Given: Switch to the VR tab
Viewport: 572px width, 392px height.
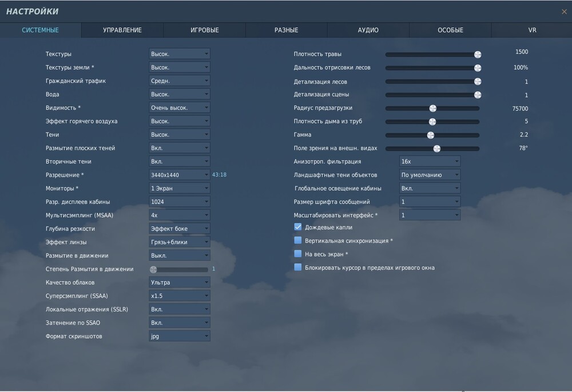Looking at the screenshot, I should (x=532, y=30).
